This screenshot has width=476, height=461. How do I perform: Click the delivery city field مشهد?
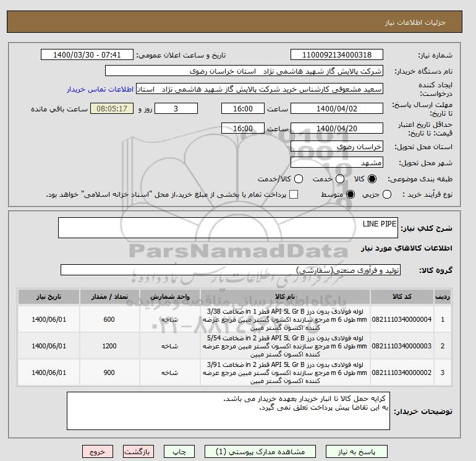(x=337, y=163)
